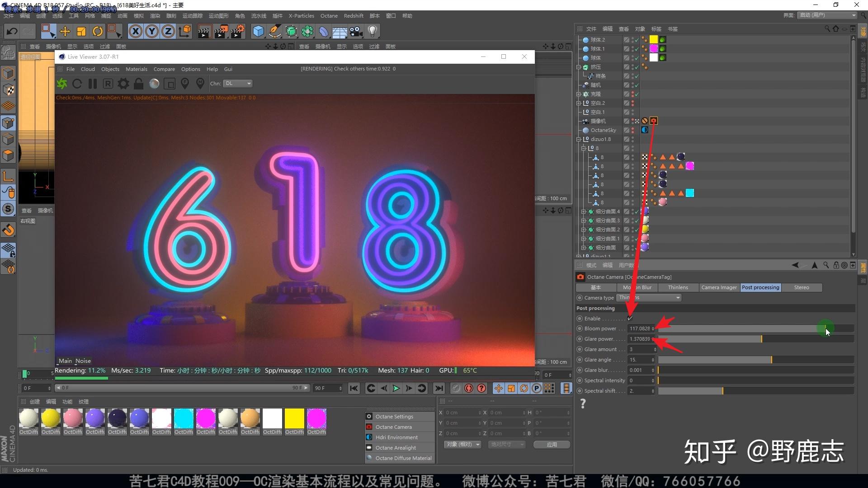Select the yellow OctDiff material thumbnail
The width and height of the screenshot is (868, 488).
[x=51, y=418]
